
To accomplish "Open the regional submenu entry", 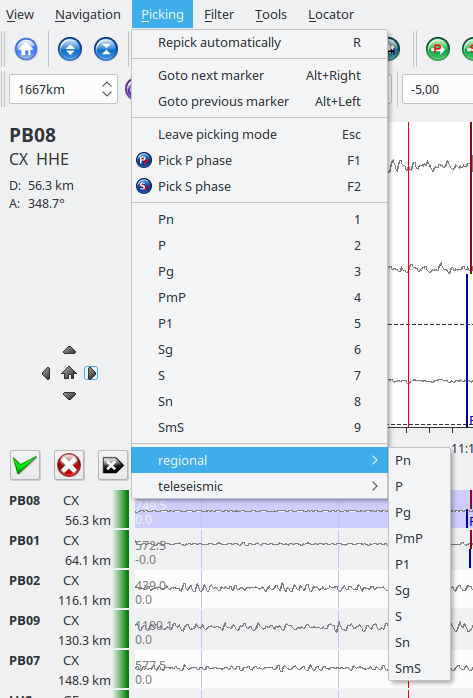I will 259,460.
